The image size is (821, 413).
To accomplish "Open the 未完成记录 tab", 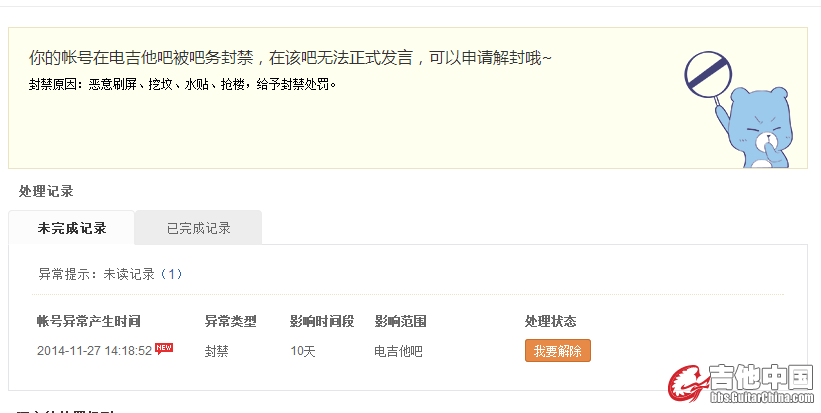I will tap(72, 228).
